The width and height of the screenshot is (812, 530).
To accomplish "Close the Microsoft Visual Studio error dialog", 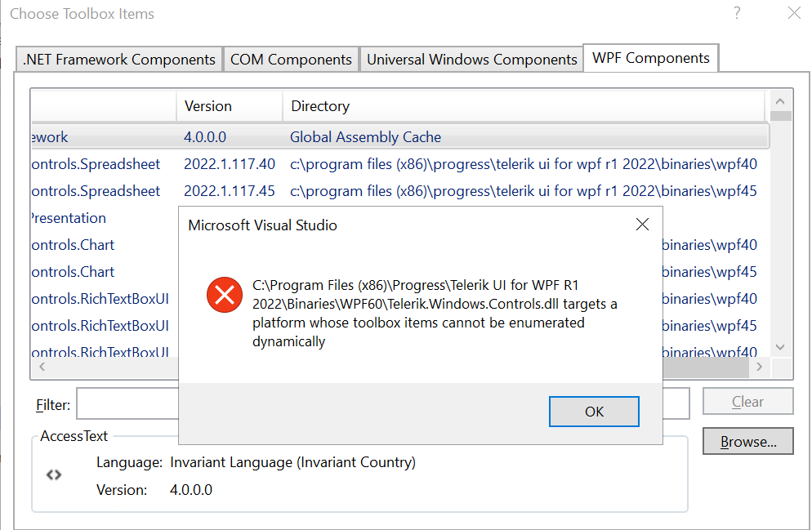I will [642, 225].
